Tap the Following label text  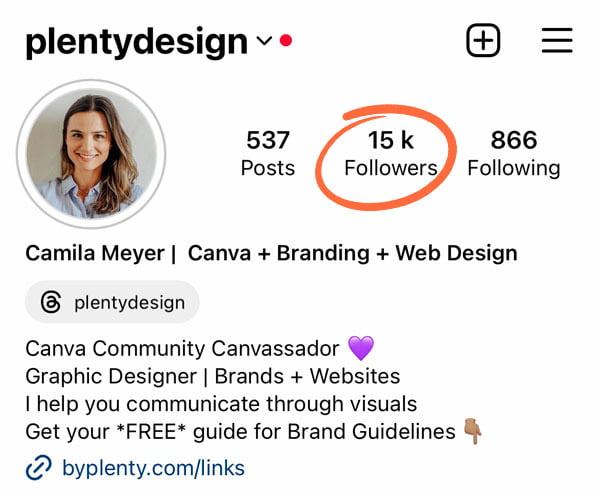coord(514,169)
